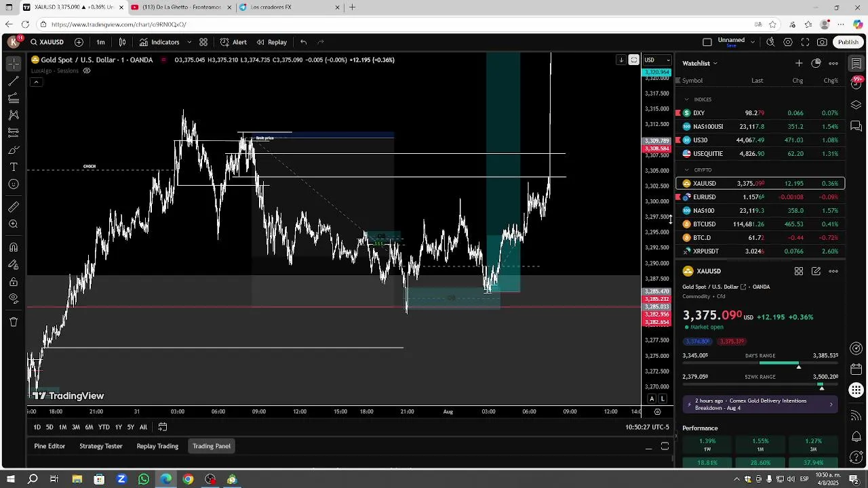Toggle LuxAlgo Sessions indicator visibility
The image size is (868, 488).
pyautogui.click(x=87, y=70)
